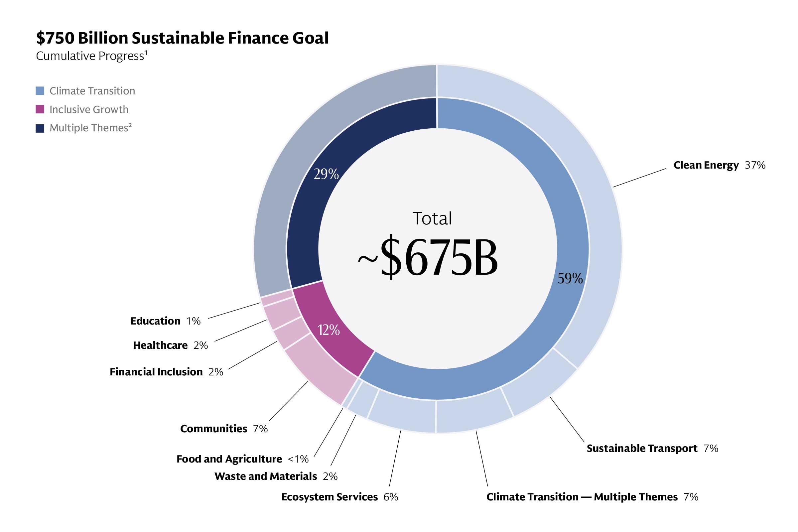Click the Healthcare 2% label
The height and width of the screenshot is (532, 798).
pos(170,345)
